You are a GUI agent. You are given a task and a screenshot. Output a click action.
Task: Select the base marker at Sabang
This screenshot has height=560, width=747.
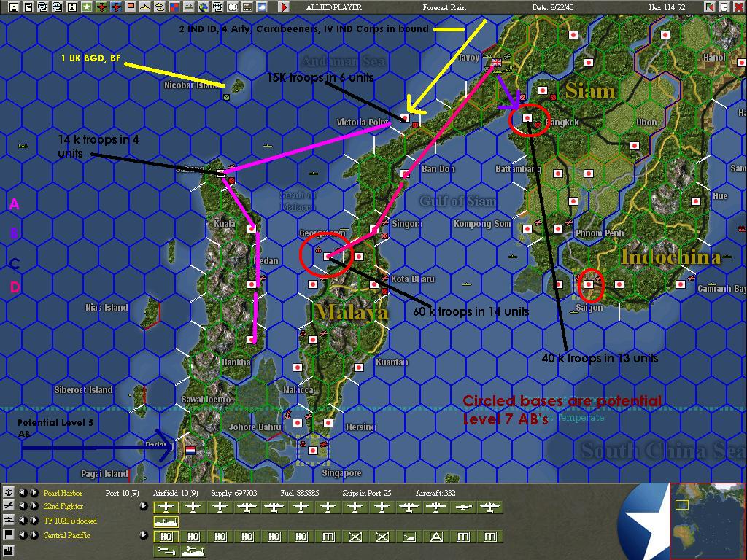click(220, 174)
